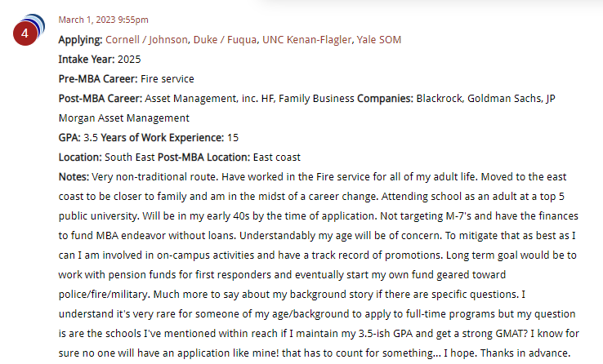This screenshot has height=364, width=603.
Task: Select the East coast location value
Action: (x=277, y=157)
